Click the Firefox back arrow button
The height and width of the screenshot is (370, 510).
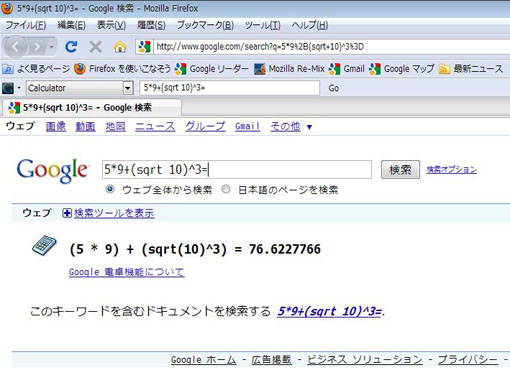(x=15, y=47)
